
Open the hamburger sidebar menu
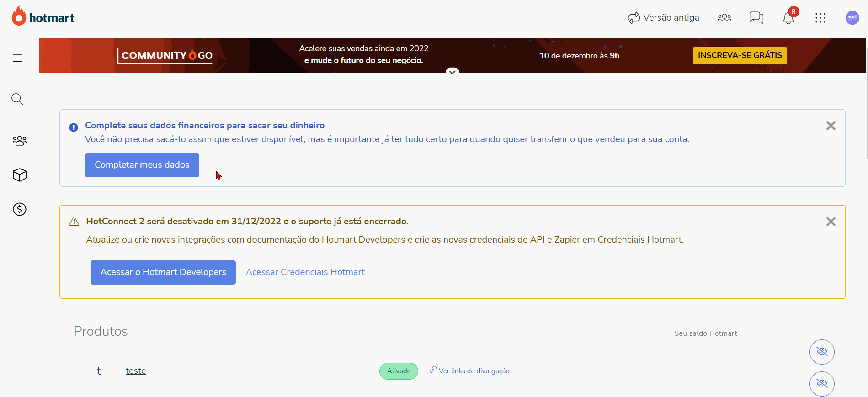pyautogui.click(x=18, y=58)
